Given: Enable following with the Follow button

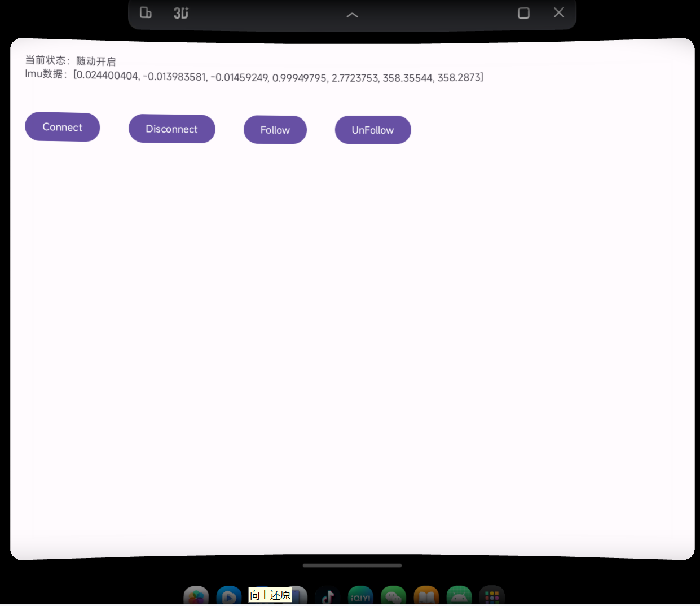Looking at the screenshot, I should (x=275, y=130).
